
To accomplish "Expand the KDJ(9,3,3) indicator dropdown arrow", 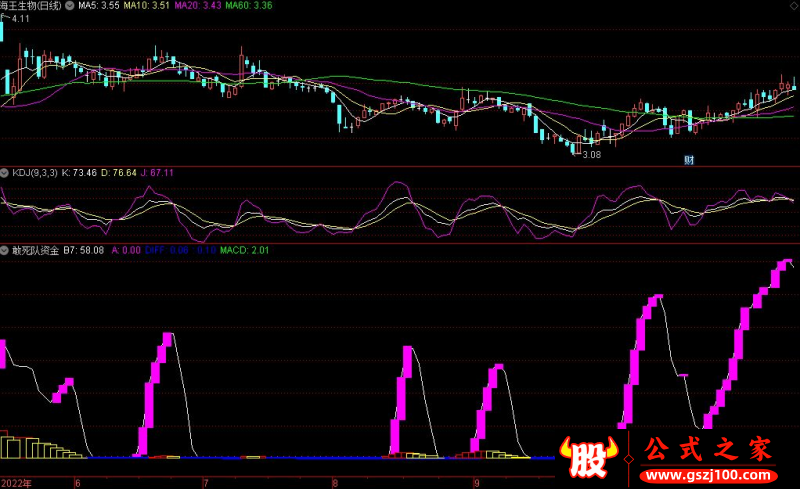I will click(x=5, y=173).
